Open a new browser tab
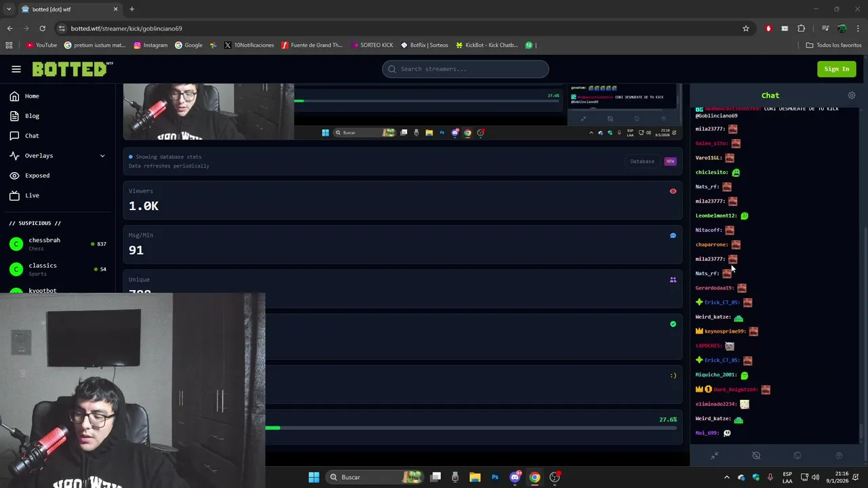Image resolution: width=868 pixels, height=488 pixels. pyautogui.click(x=132, y=9)
